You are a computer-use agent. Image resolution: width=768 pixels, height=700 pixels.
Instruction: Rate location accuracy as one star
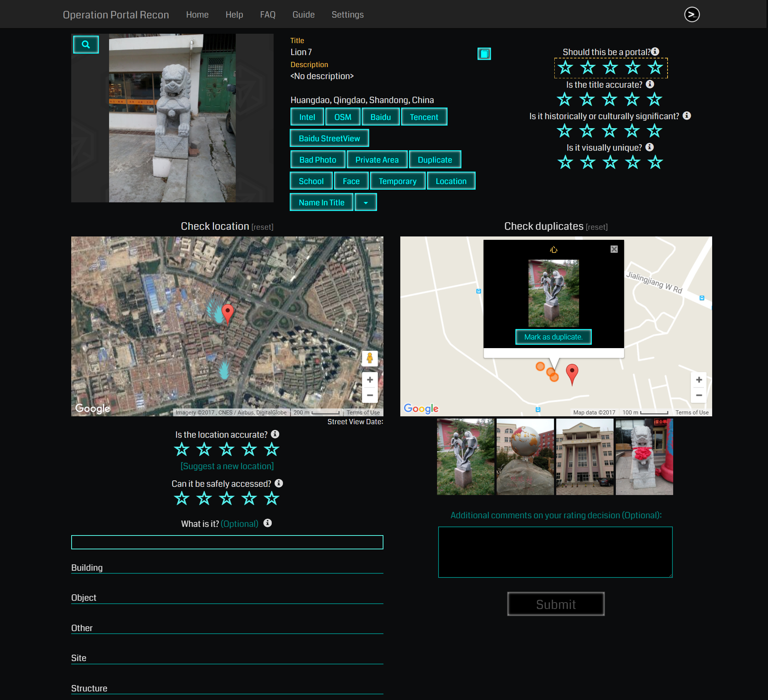click(182, 449)
